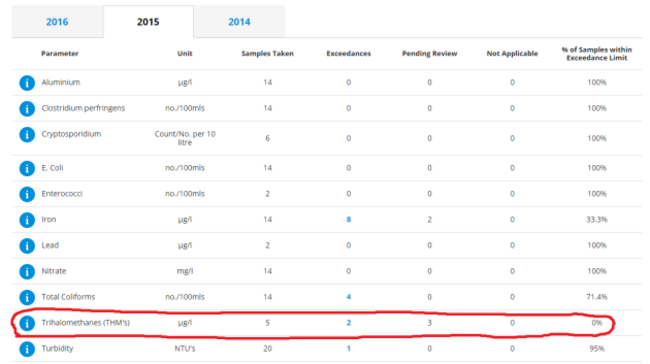Select the 2014 tab

[239, 22]
